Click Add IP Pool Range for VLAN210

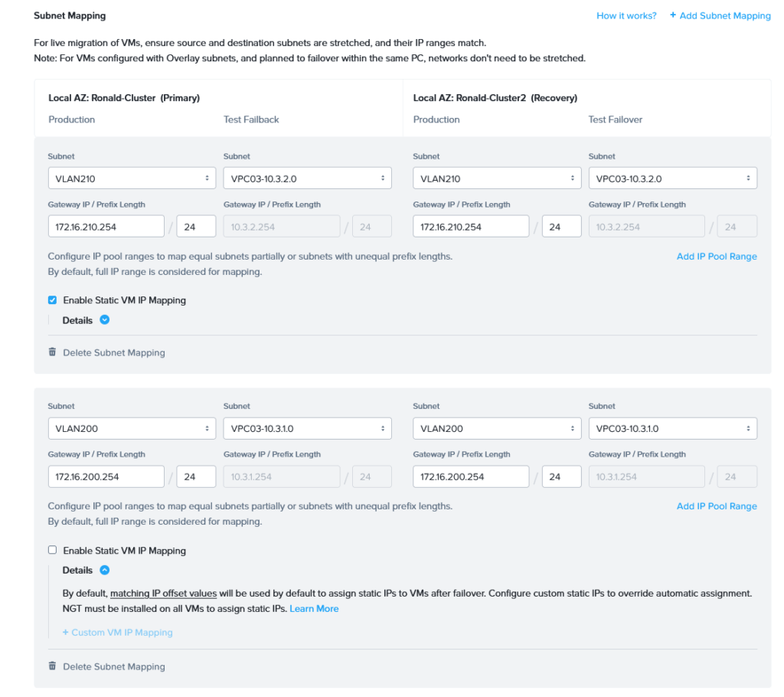[x=717, y=257]
